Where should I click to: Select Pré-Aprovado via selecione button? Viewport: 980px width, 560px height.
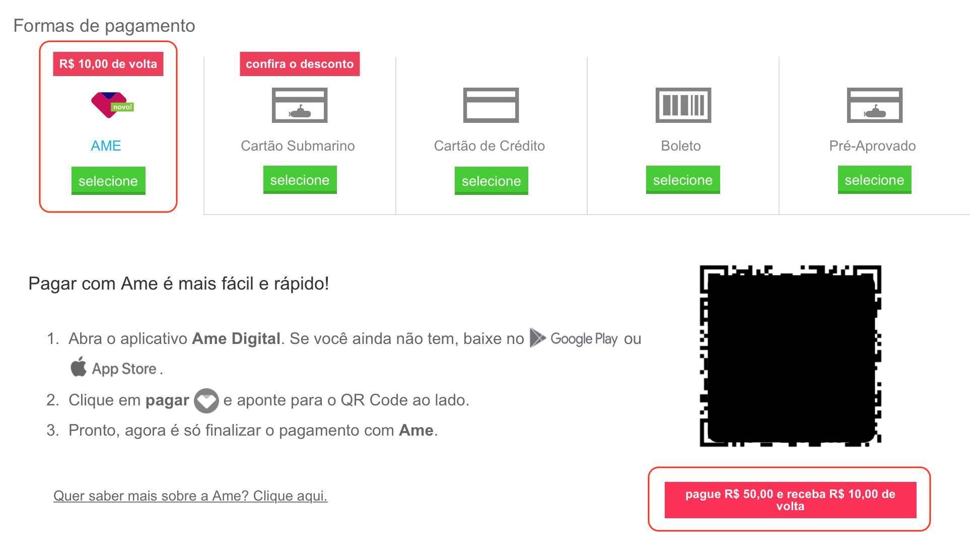coord(874,180)
